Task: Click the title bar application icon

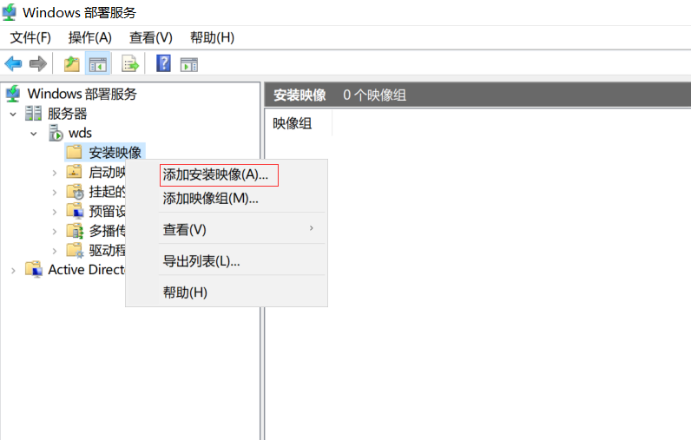Action: click(x=9, y=12)
